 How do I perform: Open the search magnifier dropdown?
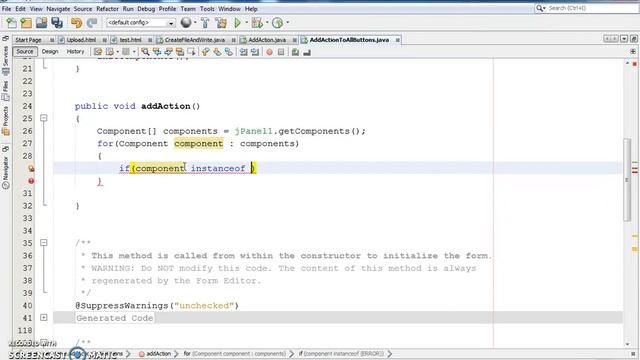pos(540,8)
